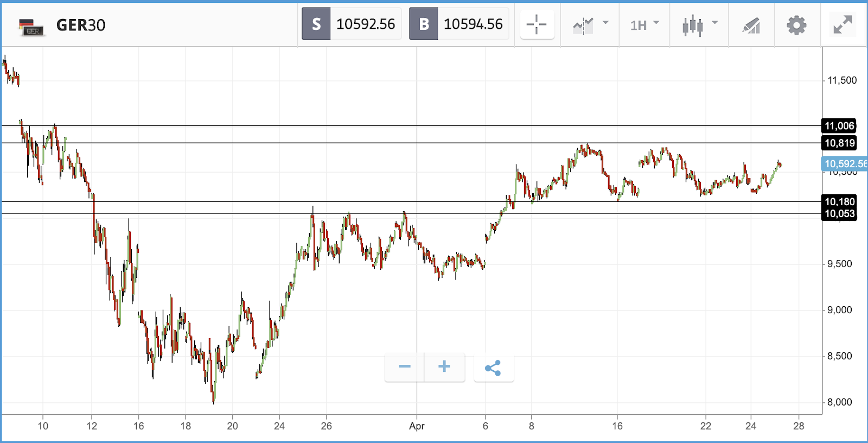Select the 11,006 horizontal line label
This screenshot has width=868, height=443.
[839, 126]
